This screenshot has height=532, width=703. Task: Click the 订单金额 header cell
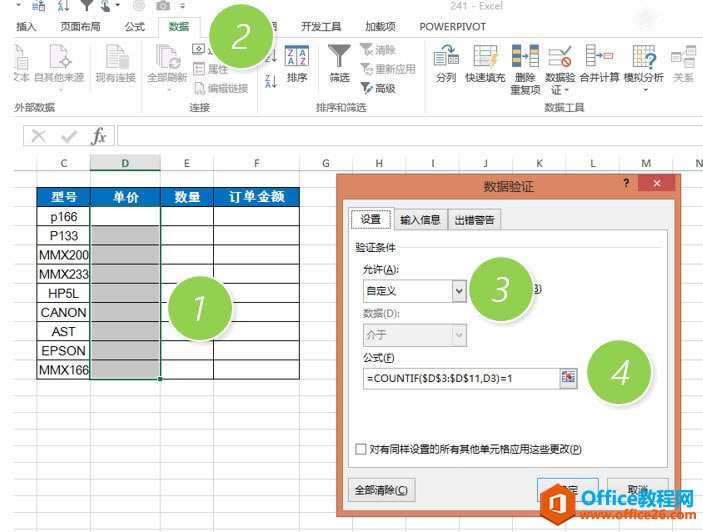click(x=256, y=197)
